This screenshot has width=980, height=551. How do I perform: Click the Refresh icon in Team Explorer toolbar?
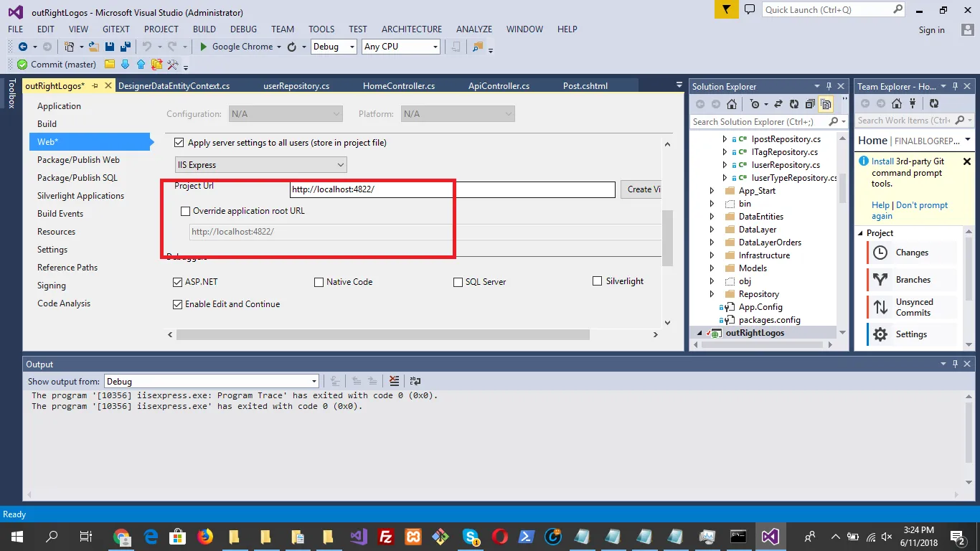[x=933, y=103]
